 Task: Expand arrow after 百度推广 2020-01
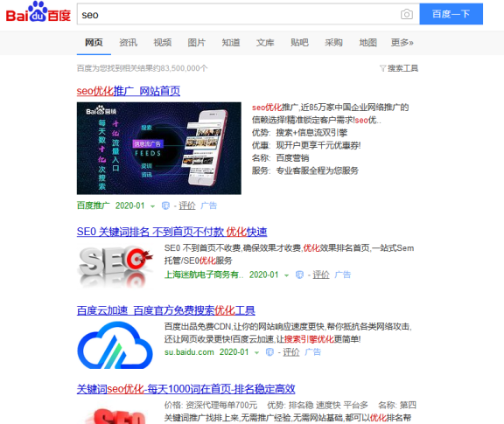point(152,206)
